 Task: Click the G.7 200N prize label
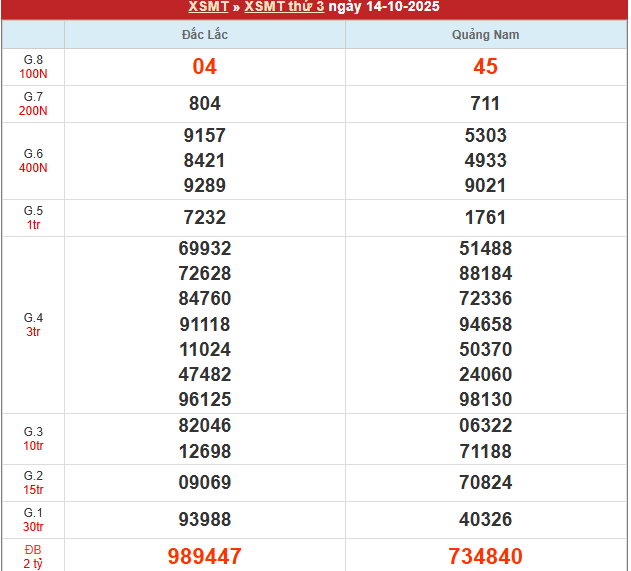tap(33, 103)
